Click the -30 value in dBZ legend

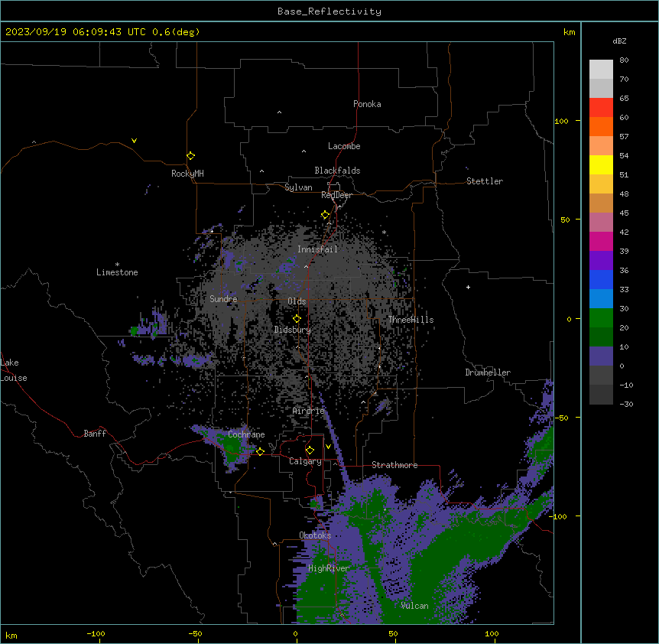626,404
